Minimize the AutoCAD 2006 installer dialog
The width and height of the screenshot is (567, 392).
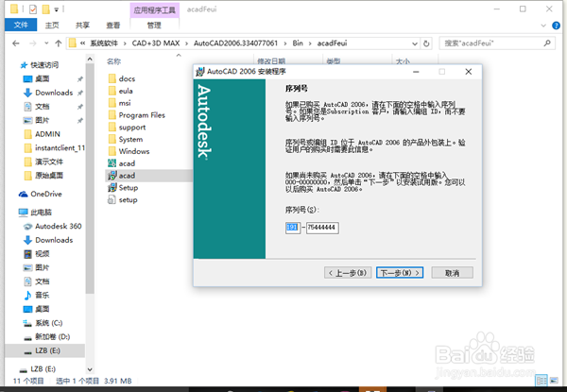point(416,72)
